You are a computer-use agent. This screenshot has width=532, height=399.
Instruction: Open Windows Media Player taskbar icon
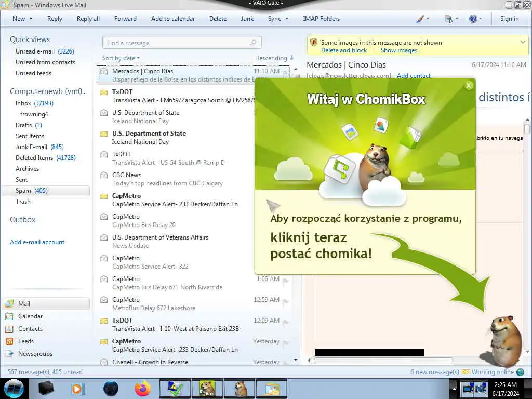(78, 389)
